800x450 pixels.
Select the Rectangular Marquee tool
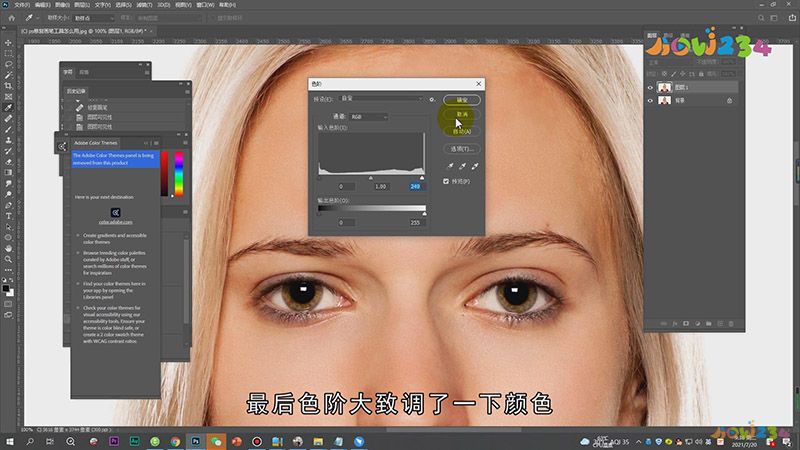coord(8,53)
